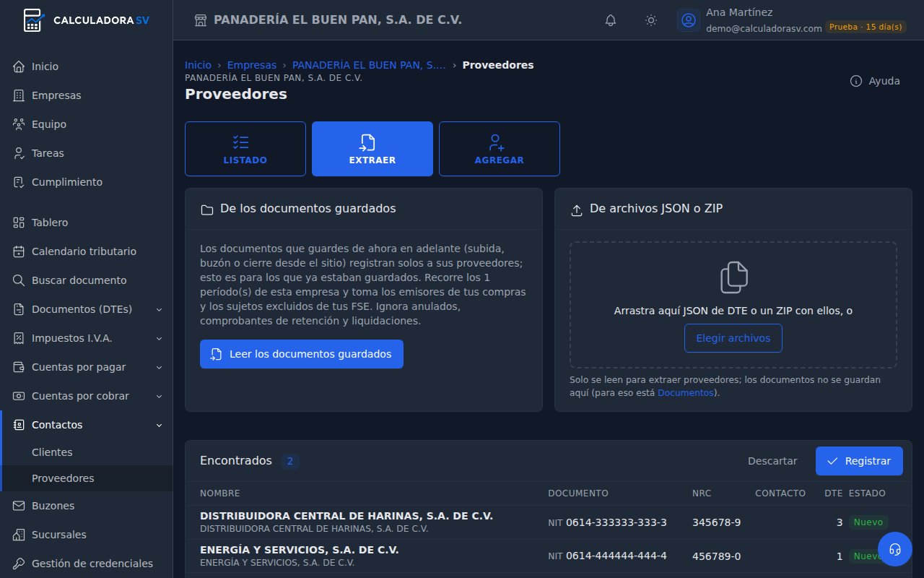Click NIT 0614-333333-333-3

coord(607,522)
